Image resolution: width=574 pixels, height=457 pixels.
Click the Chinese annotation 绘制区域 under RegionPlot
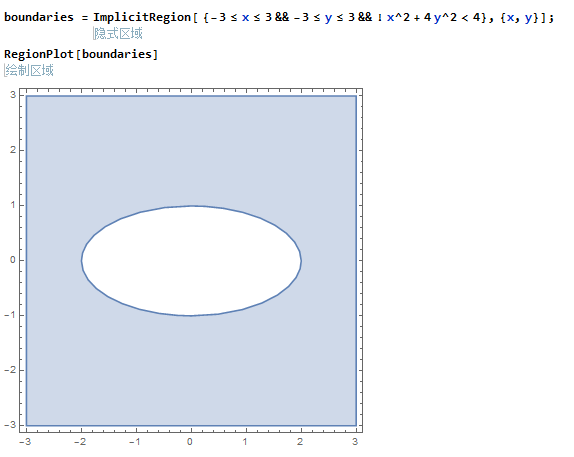click(x=30, y=70)
